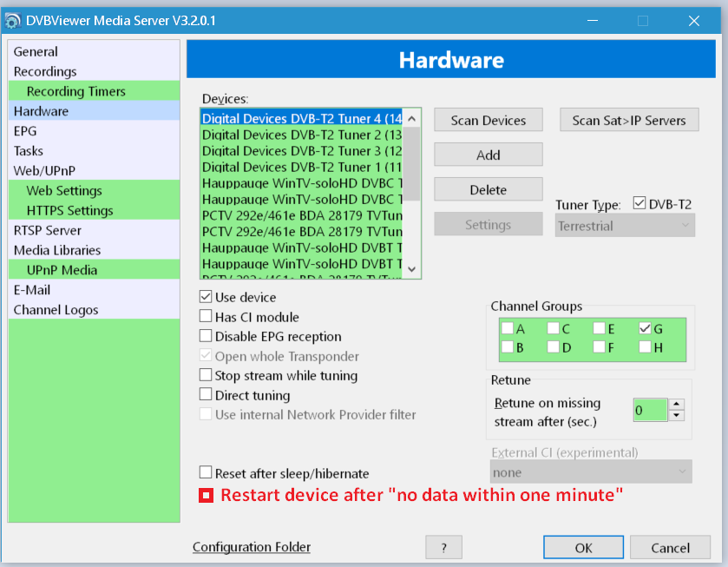Viewport: 728px width, 567px height.
Task: Decrease the retune seconds with down arrow
Action: click(x=677, y=415)
